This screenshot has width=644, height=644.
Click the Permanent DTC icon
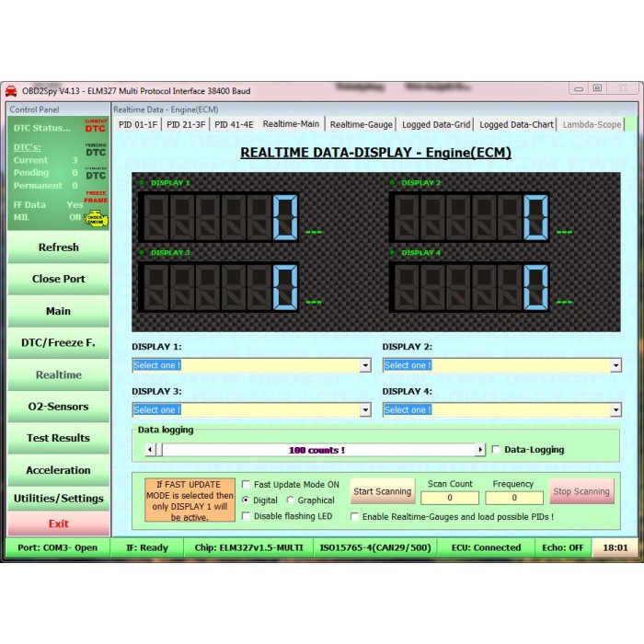96,173
